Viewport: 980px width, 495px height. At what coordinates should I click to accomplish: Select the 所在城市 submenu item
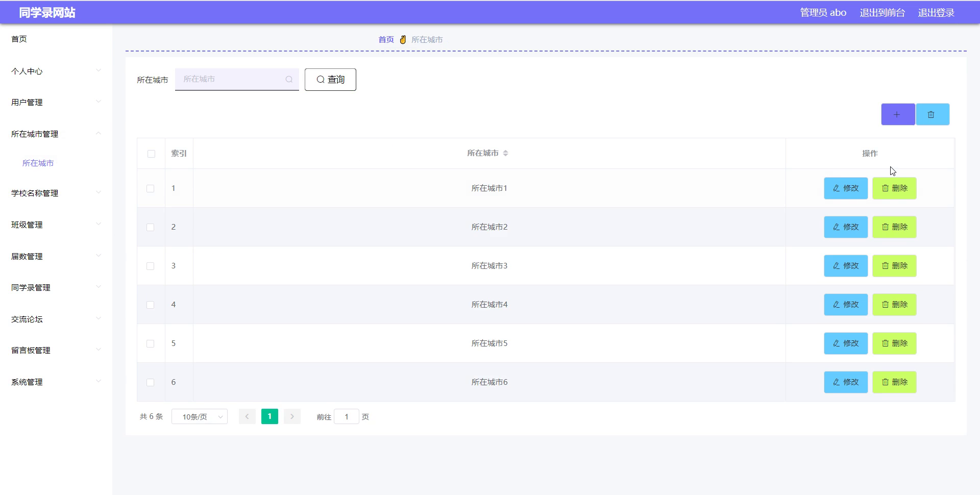(38, 163)
